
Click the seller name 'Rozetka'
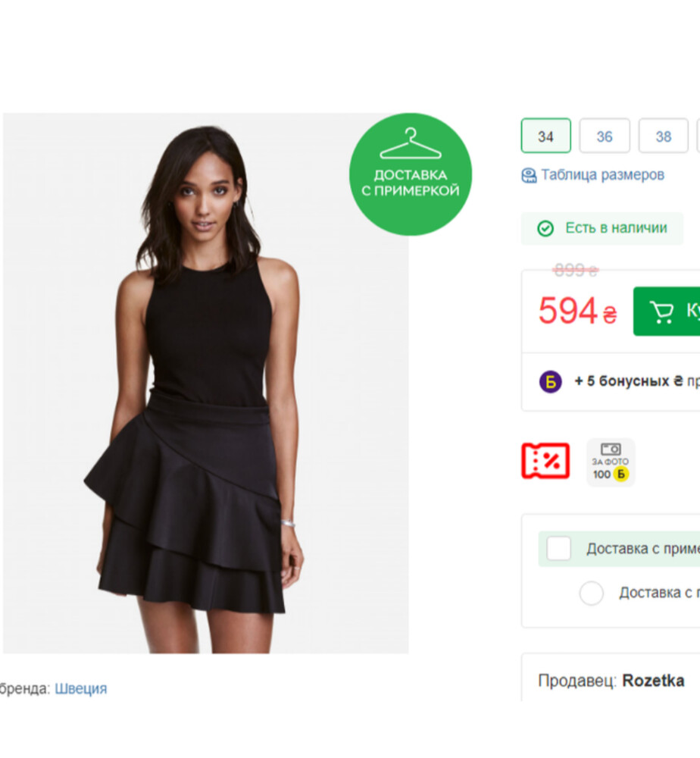point(653,681)
